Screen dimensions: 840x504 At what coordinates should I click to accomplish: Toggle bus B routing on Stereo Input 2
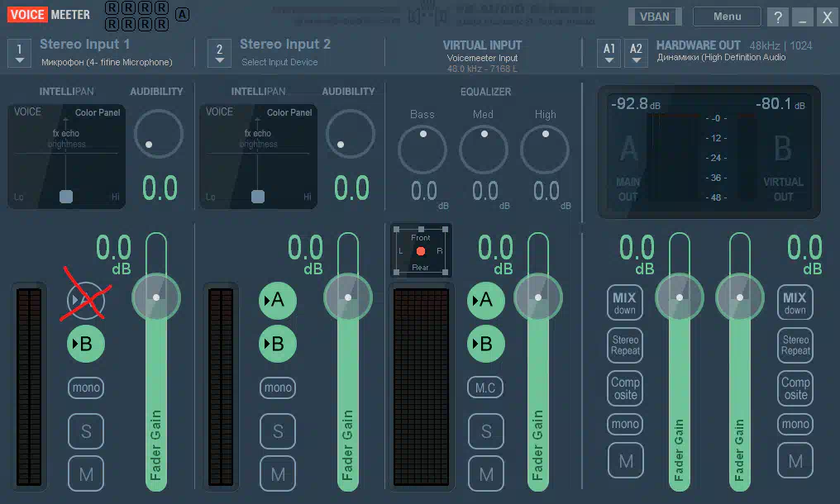[278, 344]
